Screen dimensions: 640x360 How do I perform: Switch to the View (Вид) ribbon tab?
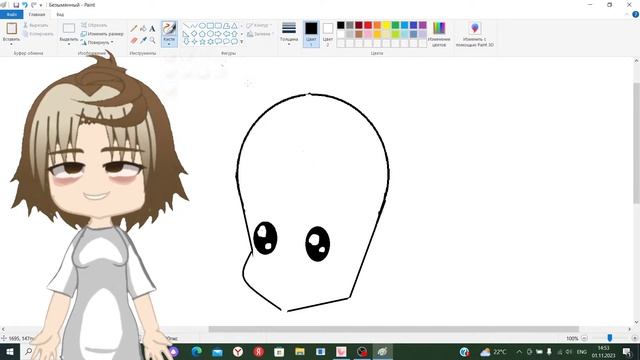[60, 15]
